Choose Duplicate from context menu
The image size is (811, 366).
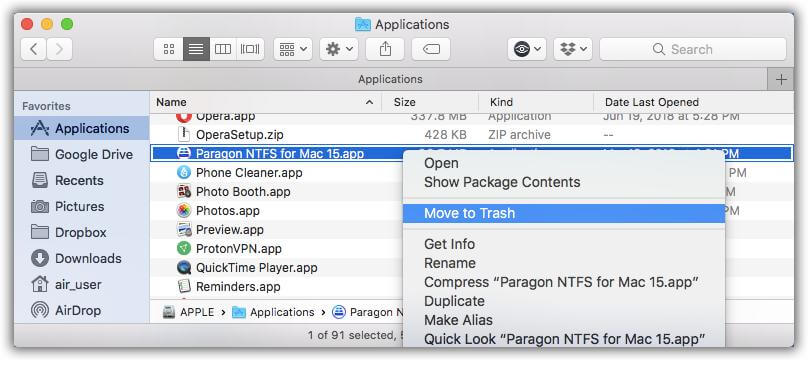click(564, 301)
